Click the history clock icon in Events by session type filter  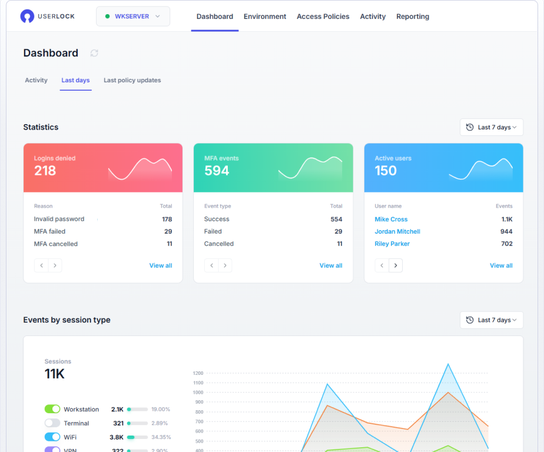[469, 320]
